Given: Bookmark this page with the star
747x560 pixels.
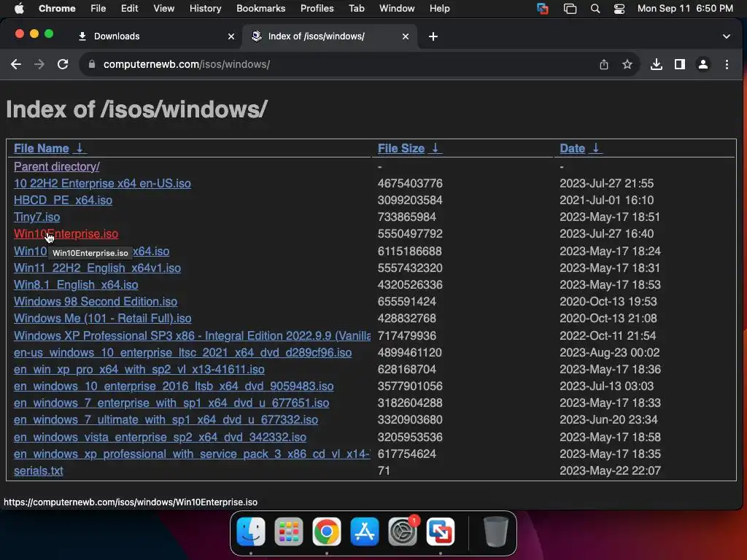Looking at the screenshot, I should tap(627, 64).
